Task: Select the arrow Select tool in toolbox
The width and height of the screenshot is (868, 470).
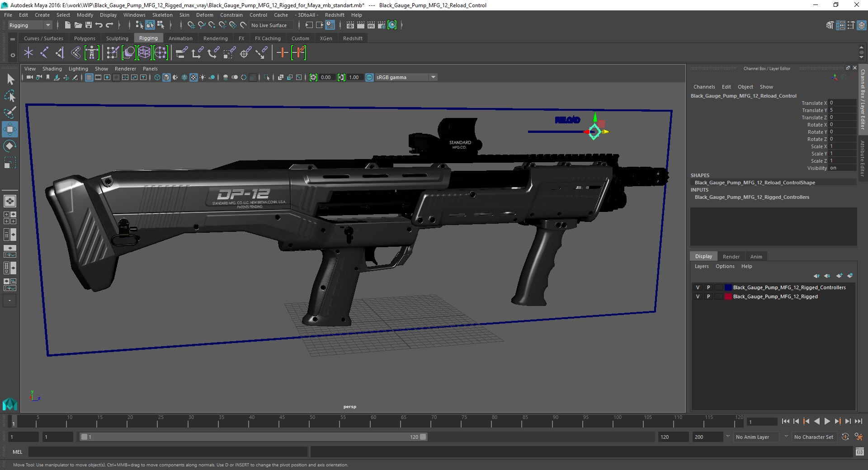Action: [x=10, y=80]
